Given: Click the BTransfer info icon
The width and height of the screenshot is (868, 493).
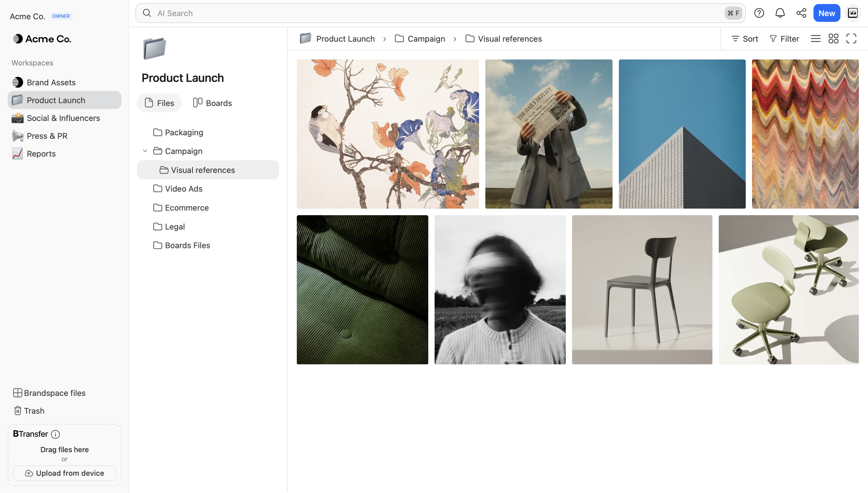Looking at the screenshot, I should pos(55,434).
